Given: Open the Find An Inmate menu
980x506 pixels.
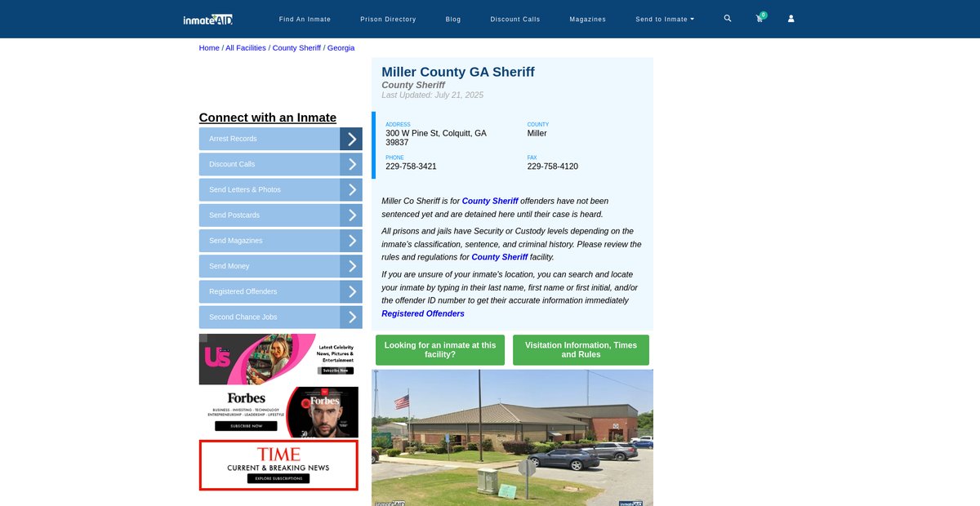Looking at the screenshot, I should (x=305, y=19).
